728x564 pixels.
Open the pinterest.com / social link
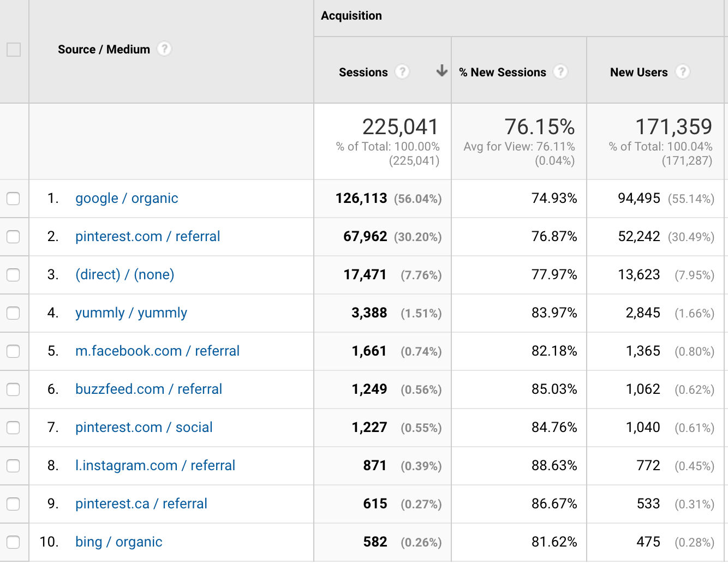pos(144,428)
